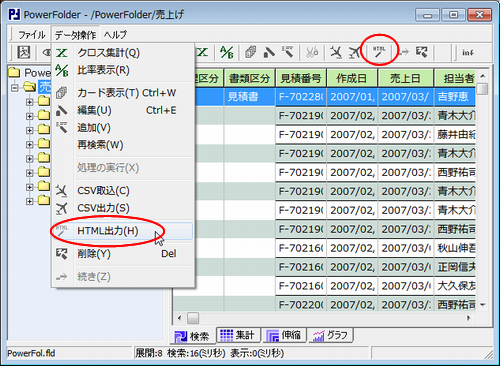Click the greyed continue arrow toolbar icon
Viewport: 500px width, 366px height.
pyautogui.click(x=404, y=52)
